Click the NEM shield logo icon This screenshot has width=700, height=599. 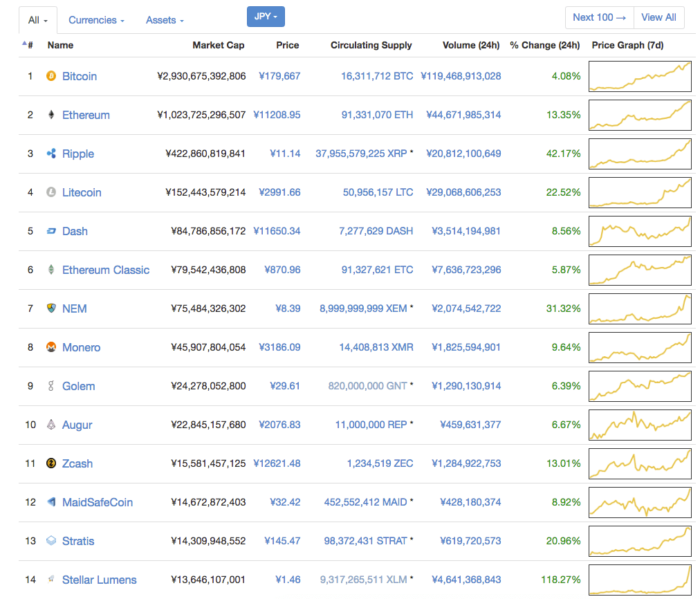tap(50, 308)
